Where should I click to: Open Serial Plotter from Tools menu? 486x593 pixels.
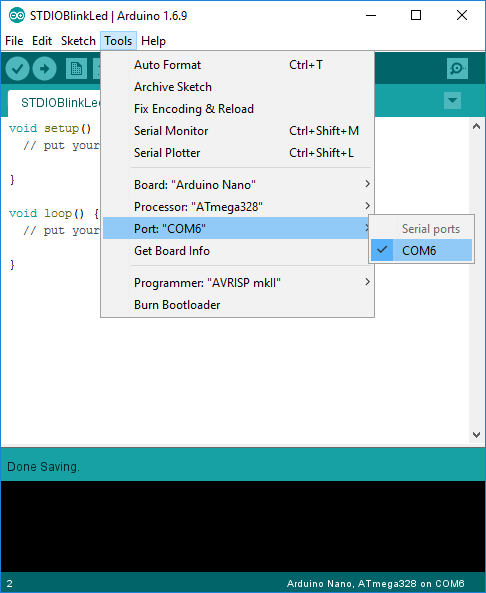(x=238, y=152)
